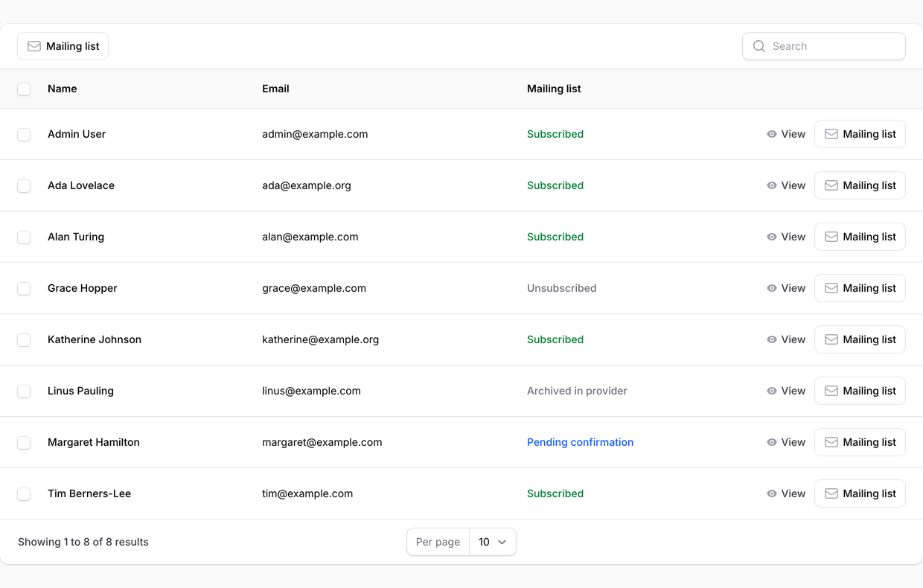The image size is (923, 588).
Task: Click the eye icon for Katherine Johnson
Action: coord(772,339)
